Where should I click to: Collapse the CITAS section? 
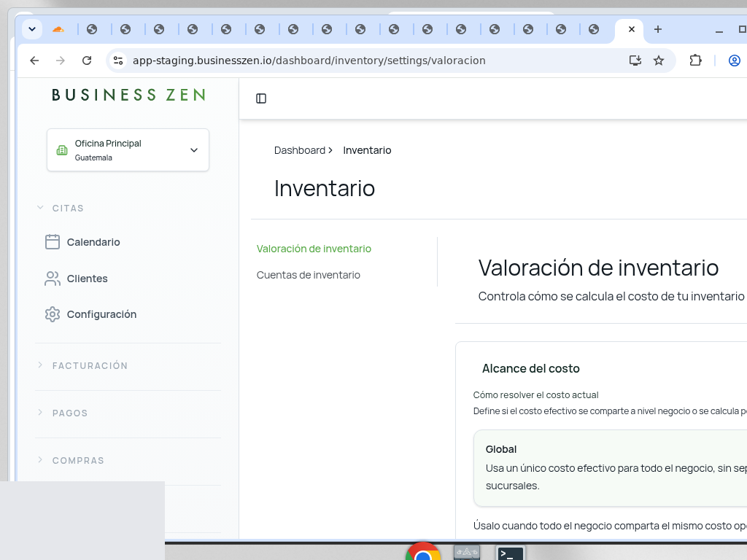tap(60, 208)
